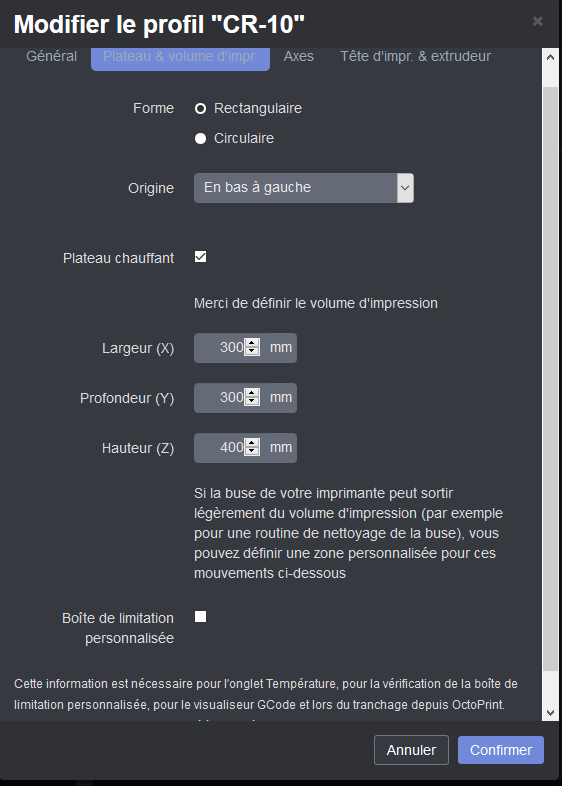
Task: Open the Origine dropdown
Action: (304, 188)
